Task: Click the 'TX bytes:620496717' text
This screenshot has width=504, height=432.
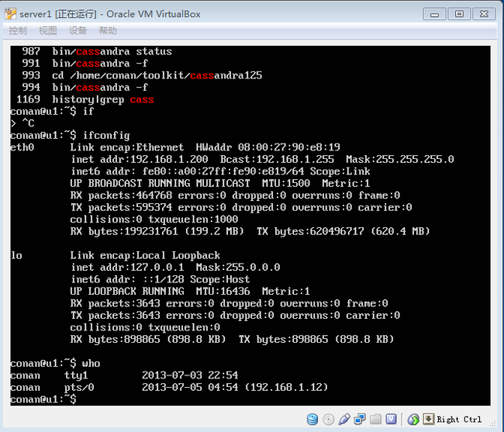Action: coord(310,231)
